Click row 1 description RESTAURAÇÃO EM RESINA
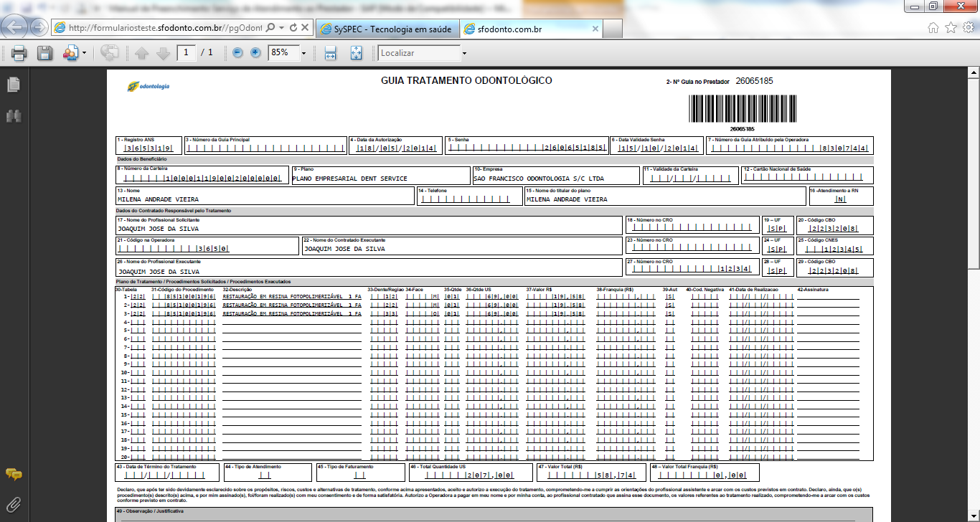The height and width of the screenshot is (522, 980). pyautogui.click(x=292, y=295)
